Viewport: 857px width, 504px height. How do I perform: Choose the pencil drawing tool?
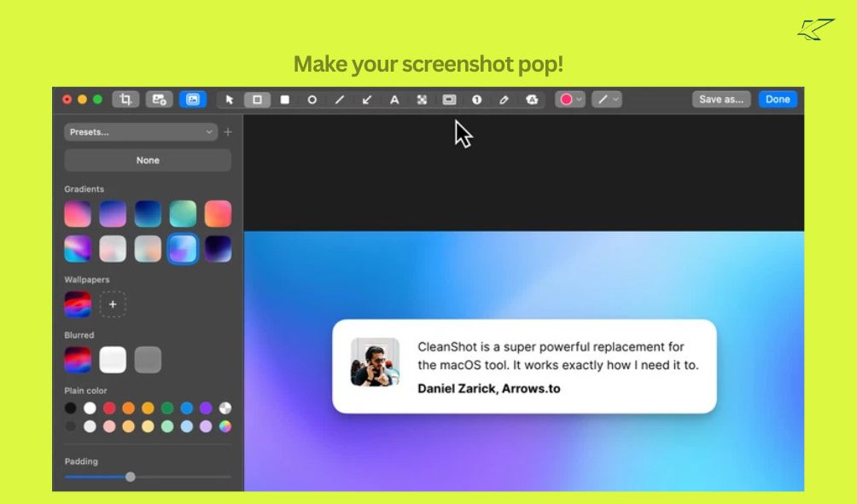click(x=504, y=100)
